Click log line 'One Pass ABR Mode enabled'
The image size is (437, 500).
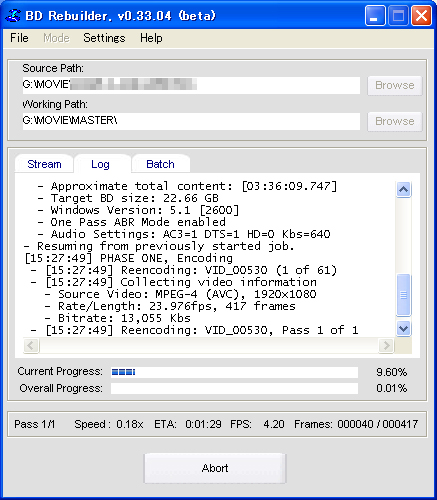point(138,222)
